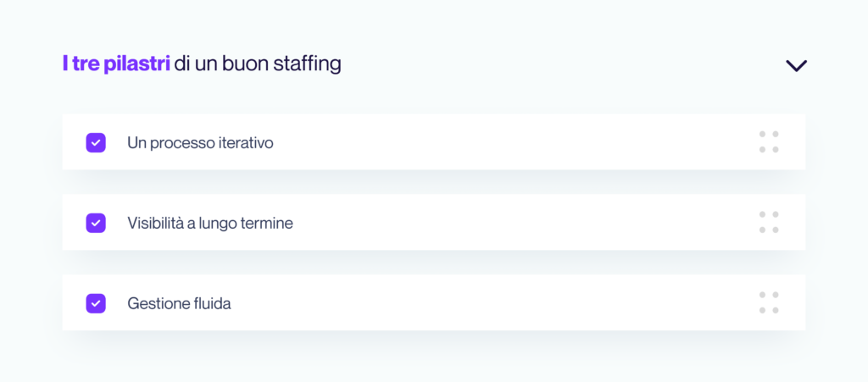Grab the dotted handle icon for 'Gestione fluida'
The width and height of the screenshot is (868, 382).
pyautogui.click(x=769, y=303)
